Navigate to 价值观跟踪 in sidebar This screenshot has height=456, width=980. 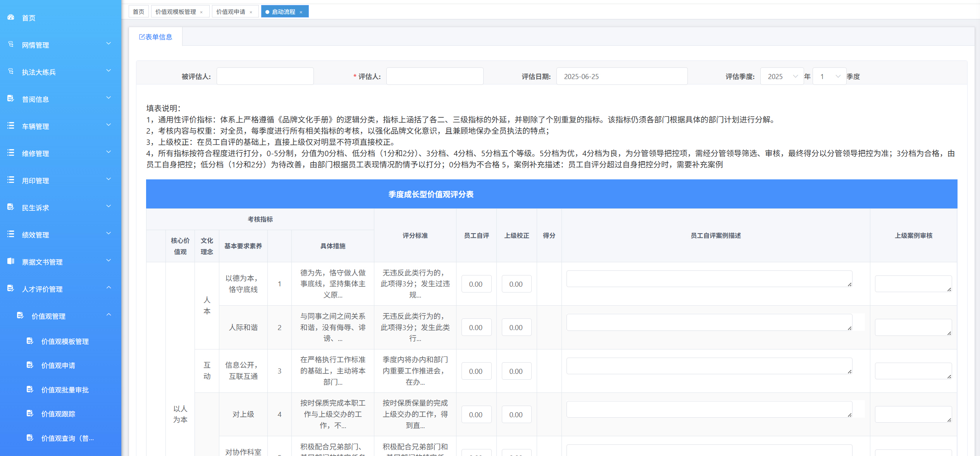pos(58,414)
